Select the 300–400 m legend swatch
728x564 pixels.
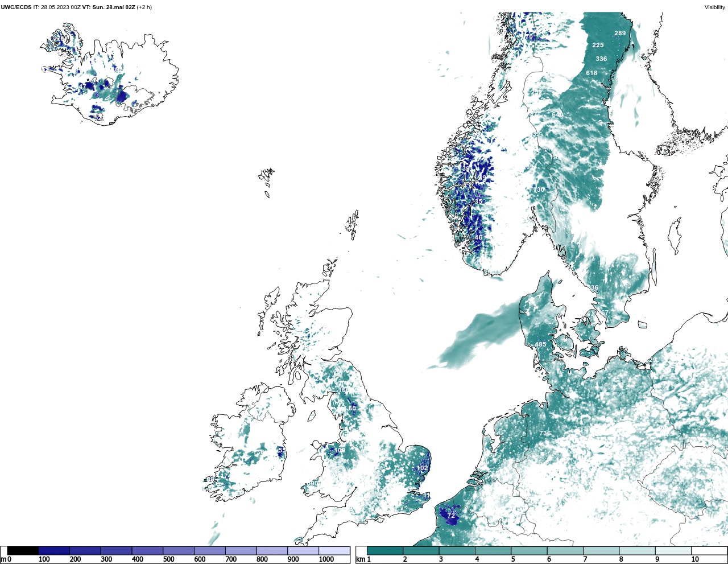point(116,551)
